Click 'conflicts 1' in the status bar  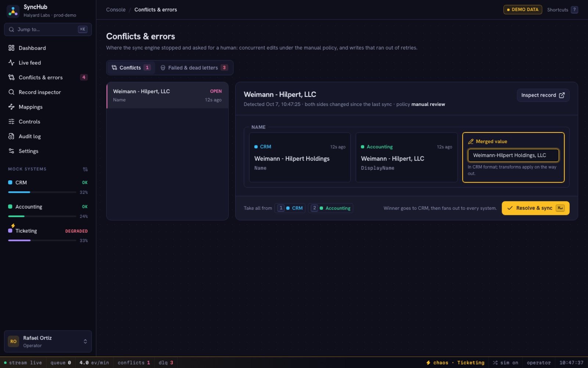click(134, 363)
